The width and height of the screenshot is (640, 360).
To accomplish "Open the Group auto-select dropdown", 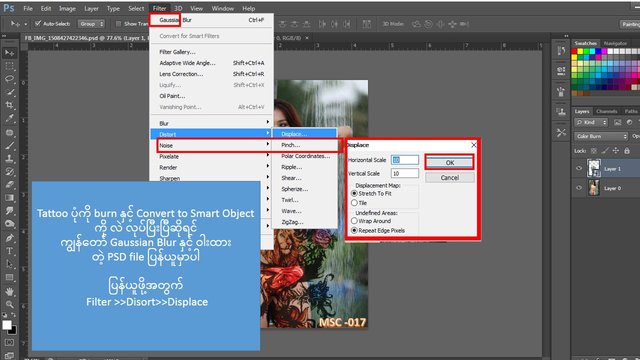I will click(x=91, y=24).
